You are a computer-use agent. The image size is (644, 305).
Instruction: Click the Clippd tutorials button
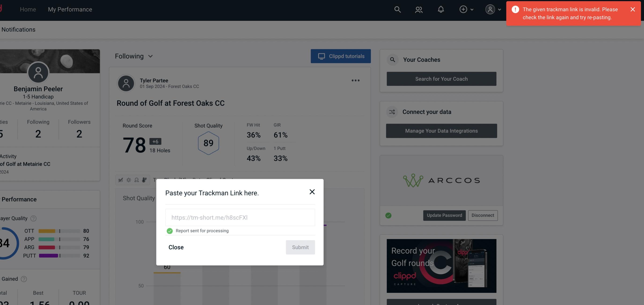pyautogui.click(x=341, y=56)
